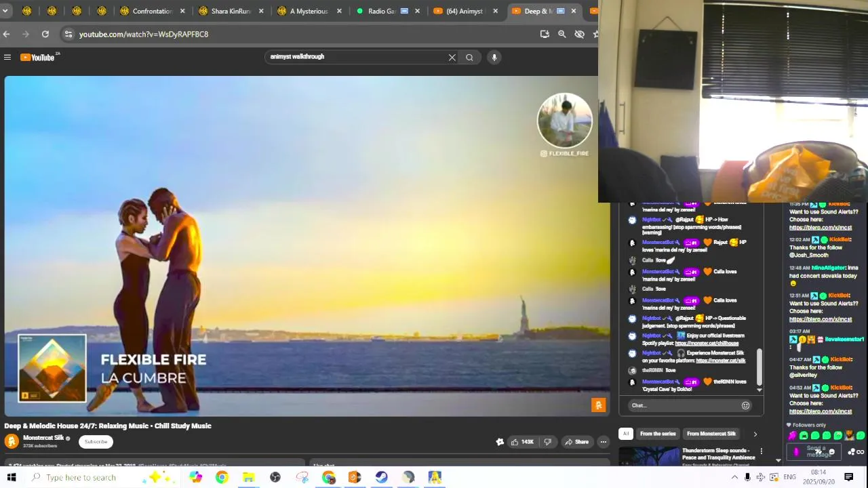Click the Flexible Fire artist avatar in video

pos(564,121)
